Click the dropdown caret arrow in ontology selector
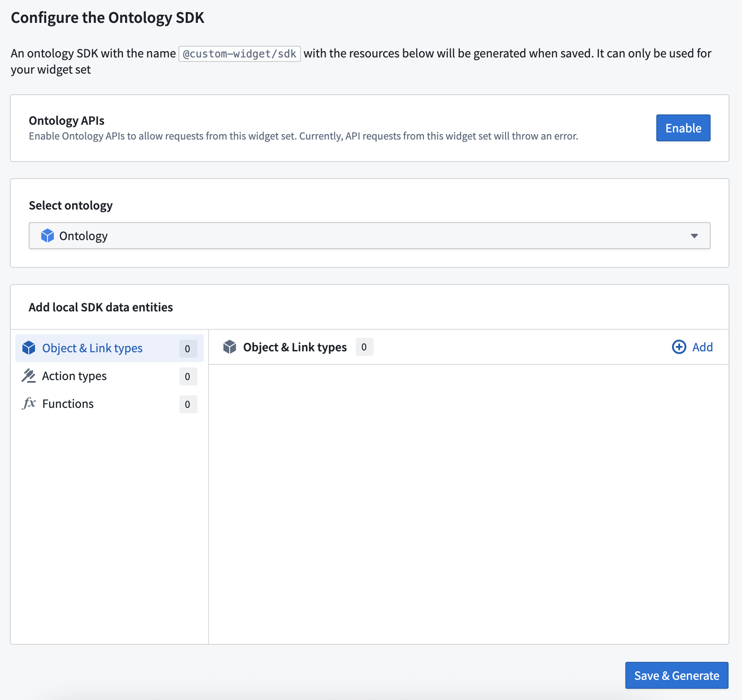Screen dimensions: 742x700 [x=694, y=236]
